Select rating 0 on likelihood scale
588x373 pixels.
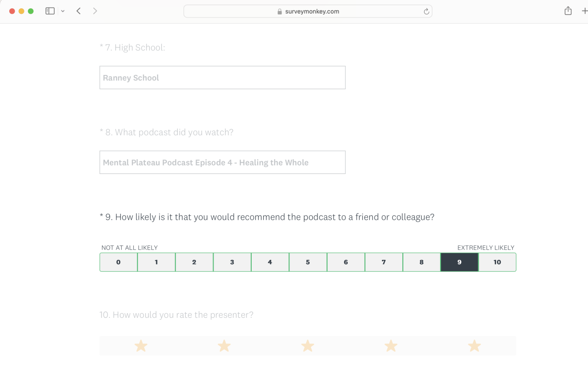point(119,262)
